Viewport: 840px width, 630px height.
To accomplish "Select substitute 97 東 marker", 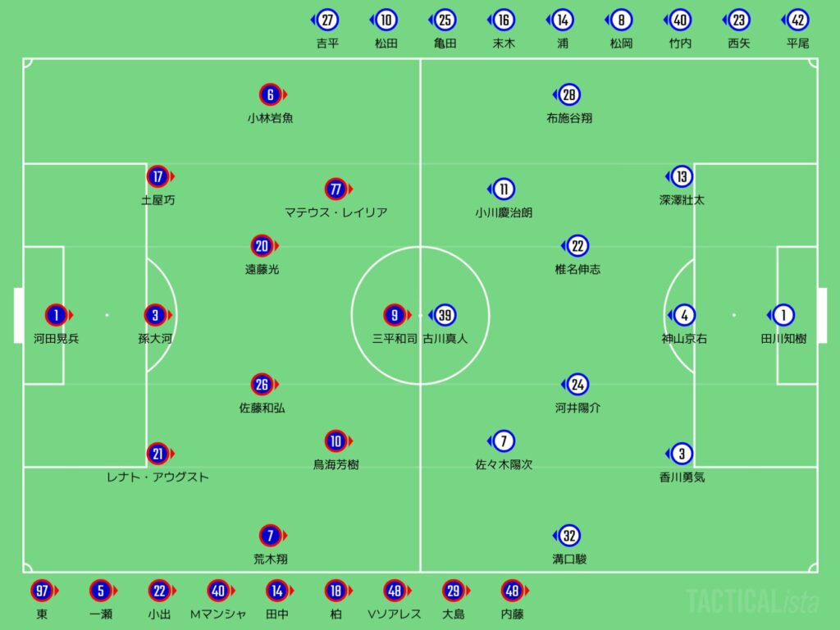I will click(x=41, y=591).
